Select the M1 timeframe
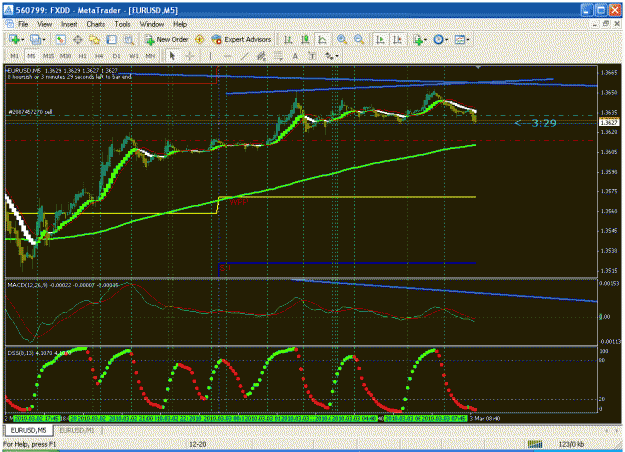The image size is (625, 452). (14, 56)
